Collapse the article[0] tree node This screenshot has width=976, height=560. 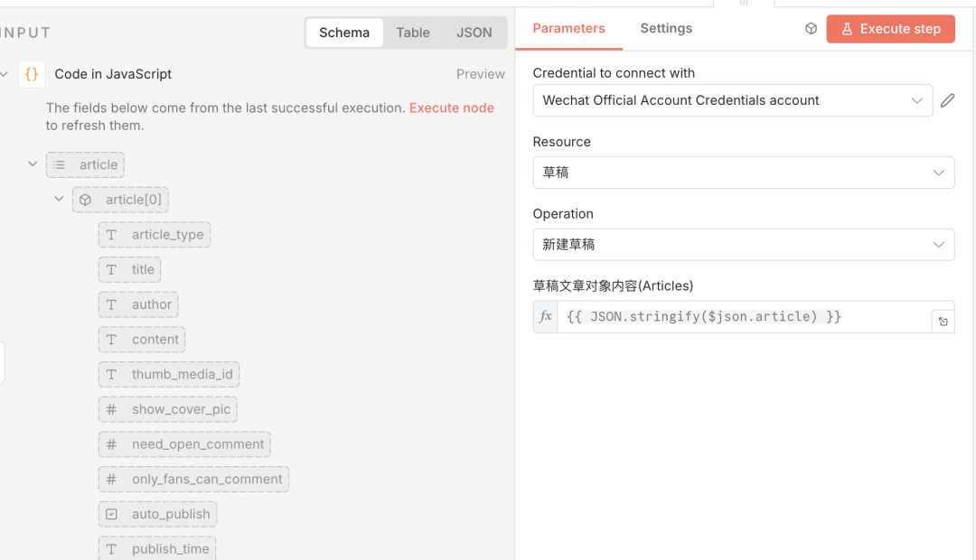coord(59,199)
